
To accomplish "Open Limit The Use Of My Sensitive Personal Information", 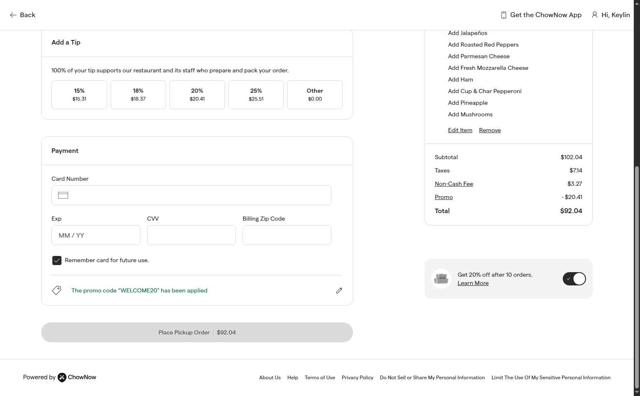I will coord(551,378).
